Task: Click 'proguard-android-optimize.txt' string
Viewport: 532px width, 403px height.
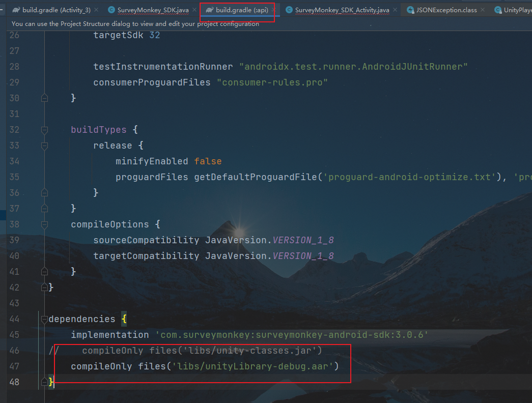Action: click(409, 177)
